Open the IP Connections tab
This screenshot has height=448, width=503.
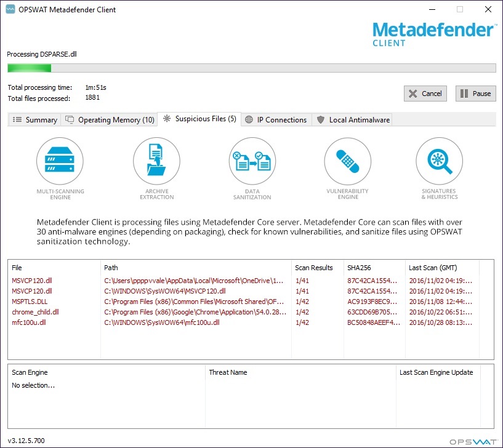click(276, 119)
